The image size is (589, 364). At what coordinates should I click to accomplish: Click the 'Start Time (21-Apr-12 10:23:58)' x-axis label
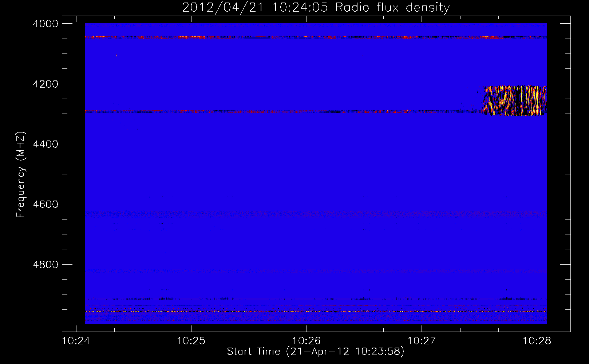[316, 352]
